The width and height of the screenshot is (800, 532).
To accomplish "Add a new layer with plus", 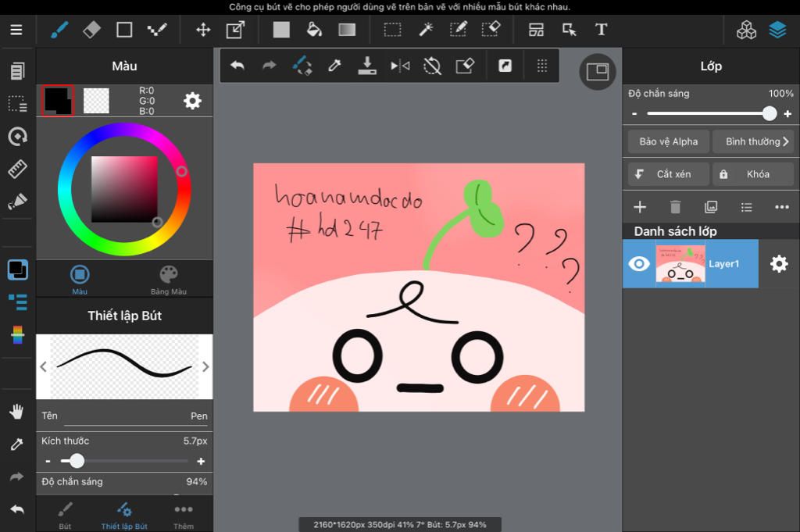I will click(640, 206).
